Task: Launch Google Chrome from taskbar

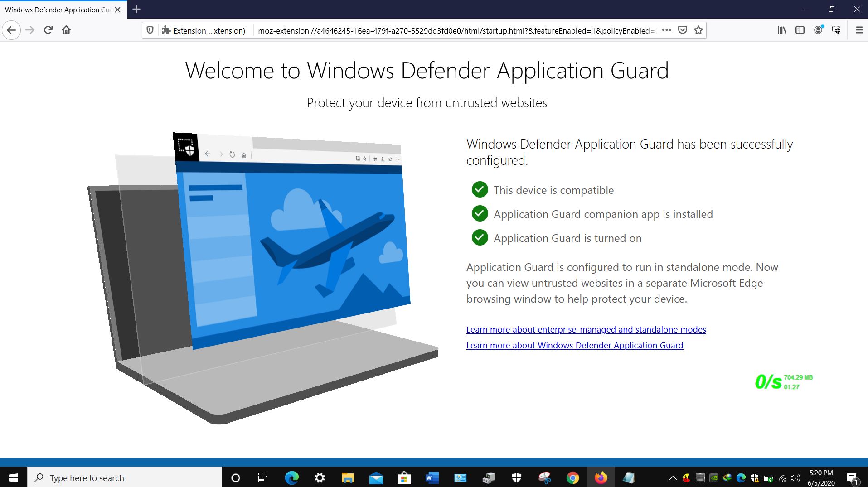Action: pos(572,477)
